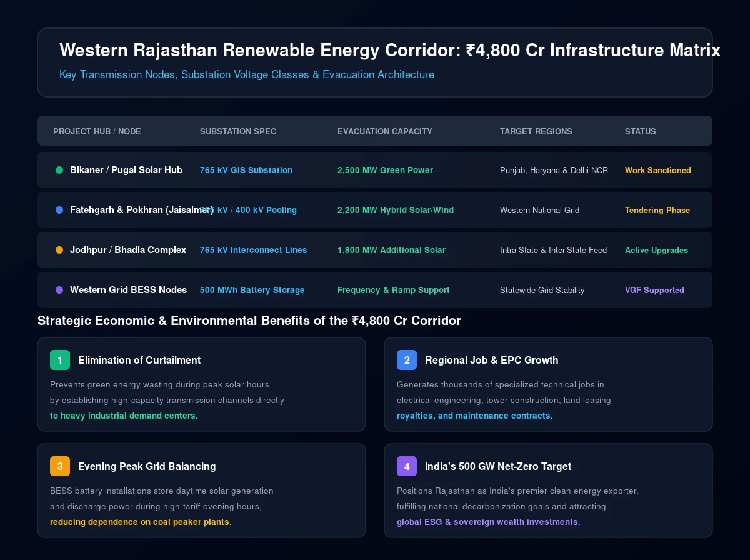Image resolution: width=750 pixels, height=560 pixels.
Task: Click the PROJECT HUB / NODE column header
Action: (x=97, y=131)
